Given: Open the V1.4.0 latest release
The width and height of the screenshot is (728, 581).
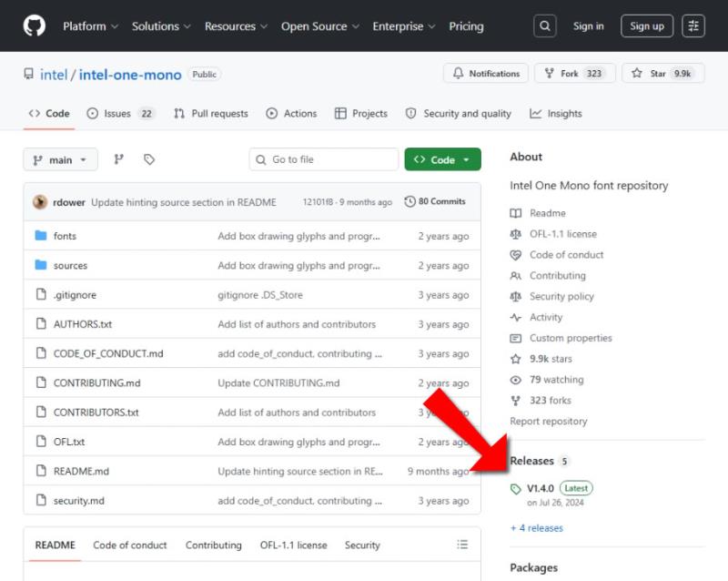Looking at the screenshot, I should 541,488.
